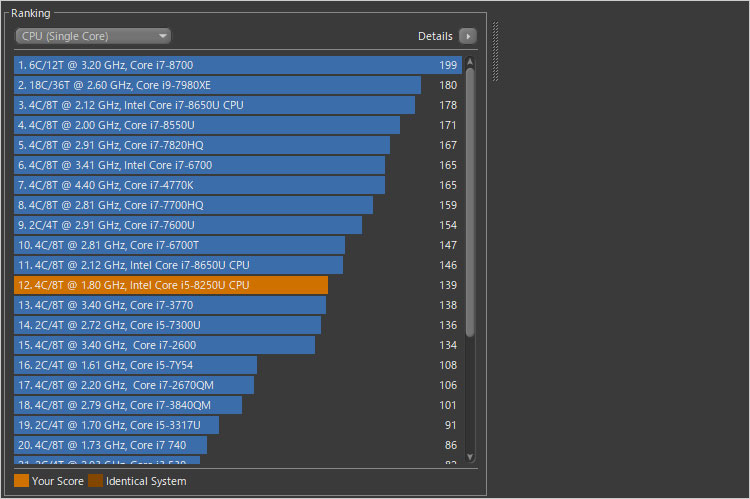This screenshot has width=750, height=499.
Task: Select the Core i7 740 row
Action: (238, 445)
